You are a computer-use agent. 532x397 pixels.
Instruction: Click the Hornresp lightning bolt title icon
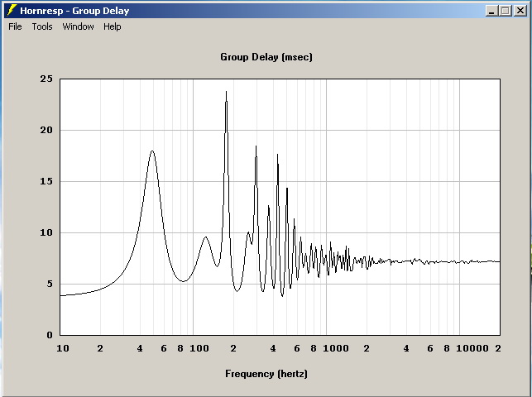point(12,11)
